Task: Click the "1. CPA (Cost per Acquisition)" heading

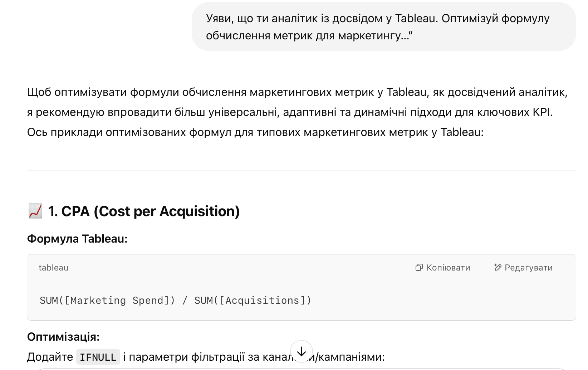Action: (144, 211)
